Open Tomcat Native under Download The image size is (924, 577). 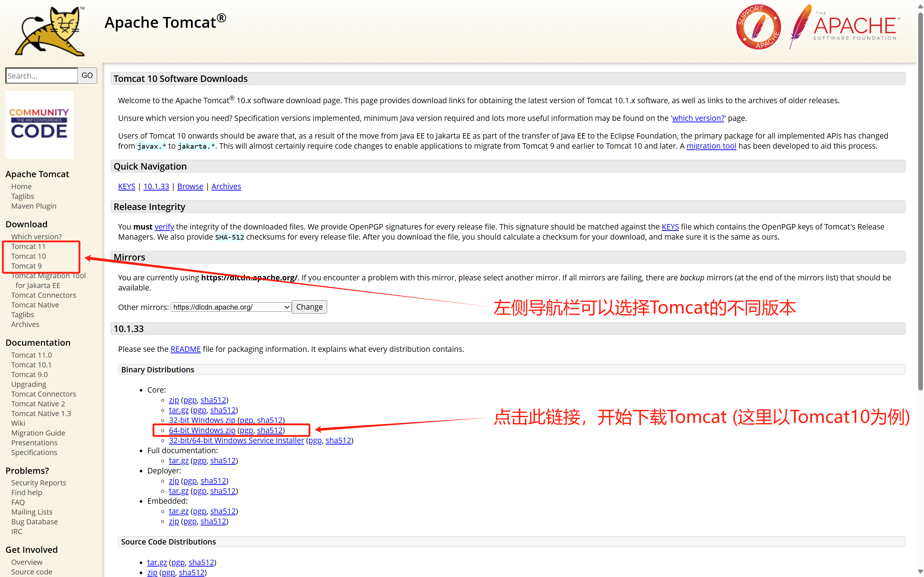coord(35,305)
